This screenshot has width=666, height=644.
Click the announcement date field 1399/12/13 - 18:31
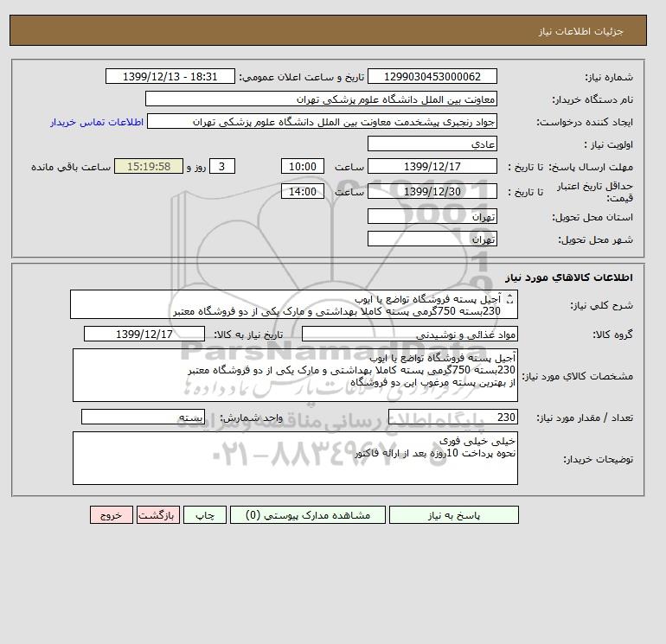pyautogui.click(x=170, y=76)
